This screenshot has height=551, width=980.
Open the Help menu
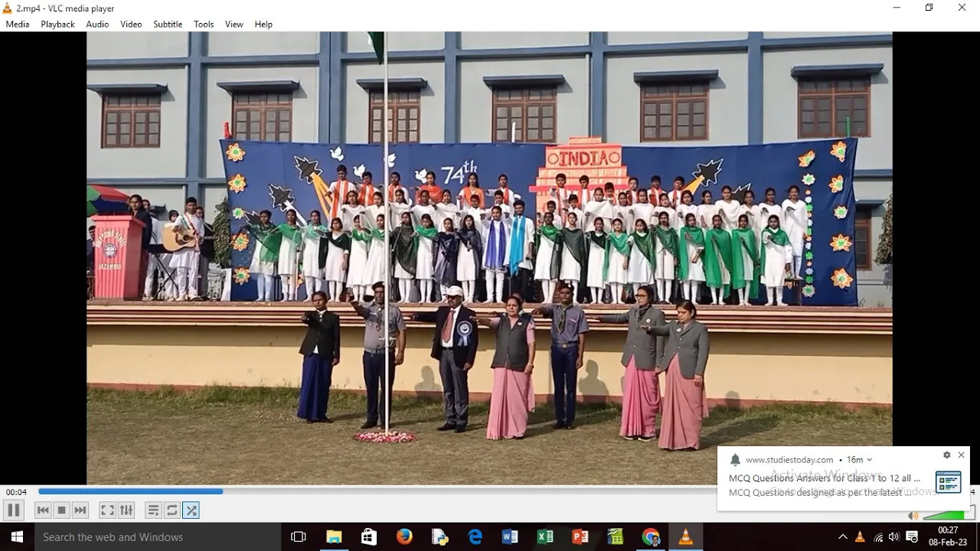pyautogui.click(x=263, y=24)
